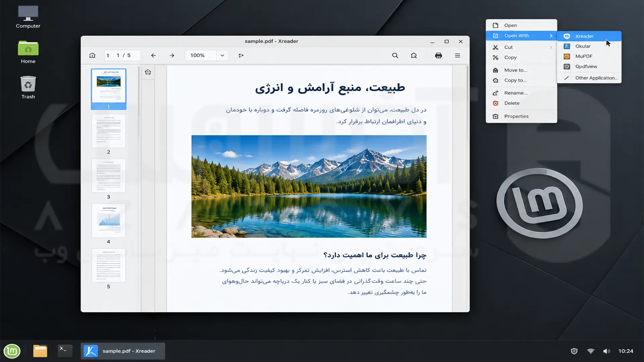Open the Wi-Fi network tray icon
Viewport: 644px width, 362px height.
coord(591,351)
